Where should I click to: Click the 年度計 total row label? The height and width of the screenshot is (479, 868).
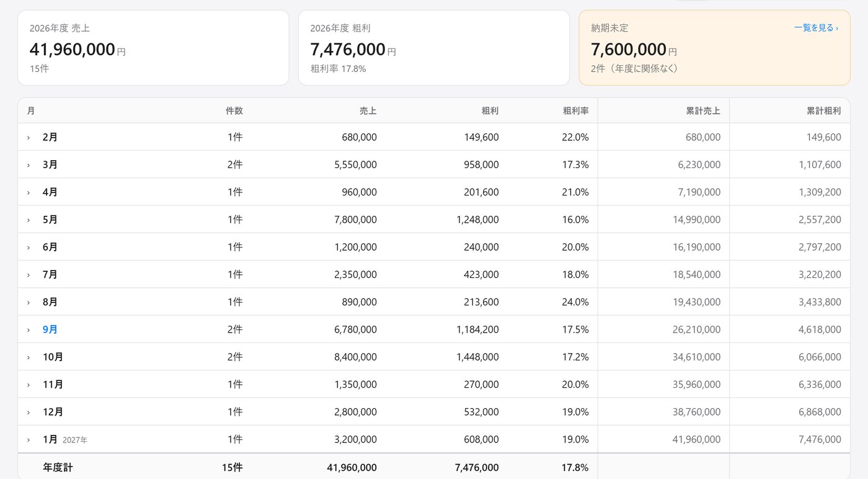[58, 467]
